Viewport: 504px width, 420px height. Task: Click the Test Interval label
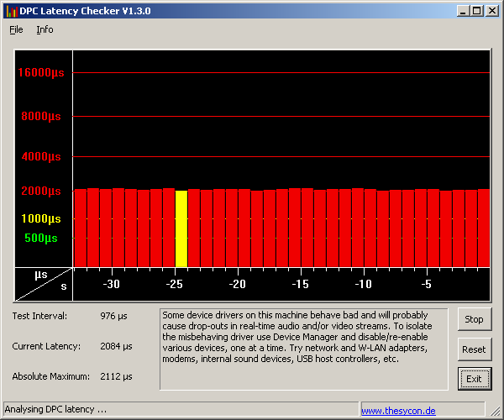(x=39, y=316)
